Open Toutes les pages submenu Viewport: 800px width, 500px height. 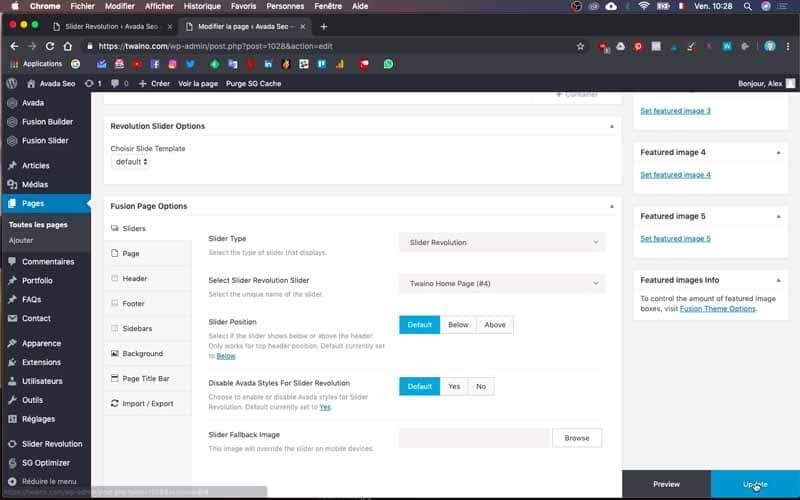(38, 224)
